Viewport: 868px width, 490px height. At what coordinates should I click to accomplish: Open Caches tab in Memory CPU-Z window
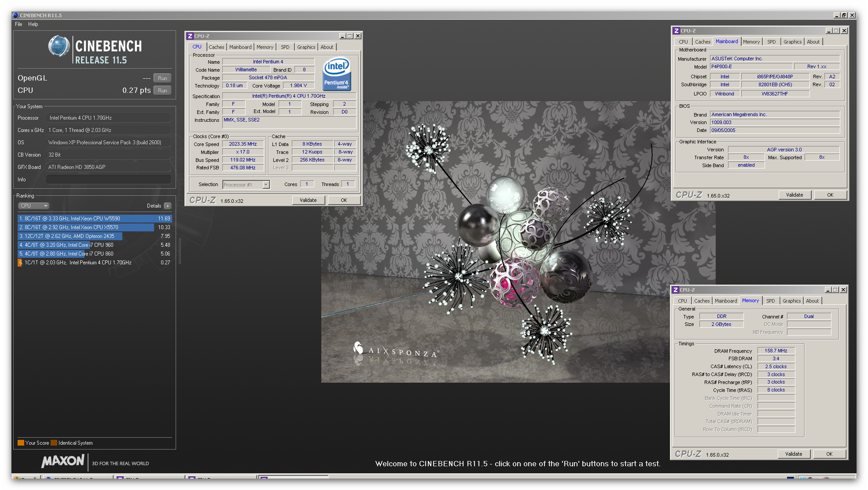(702, 301)
